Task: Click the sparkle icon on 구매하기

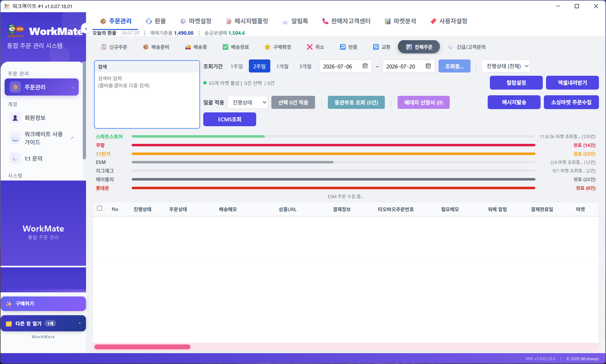Action: coord(9,304)
